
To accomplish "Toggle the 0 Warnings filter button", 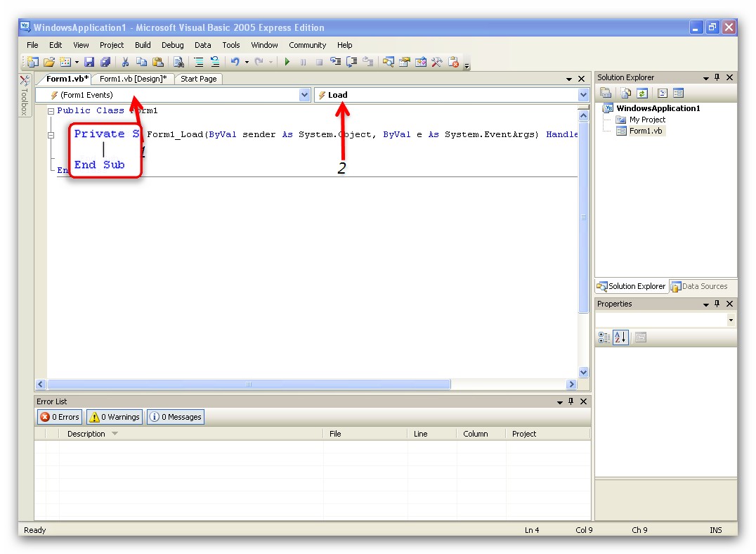I will pyautogui.click(x=115, y=417).
